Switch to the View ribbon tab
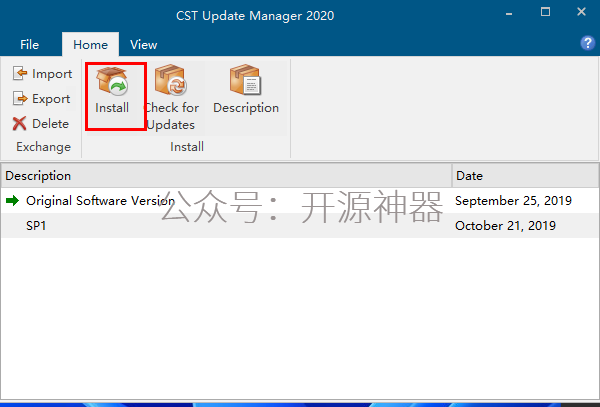 tap(143, 45)
